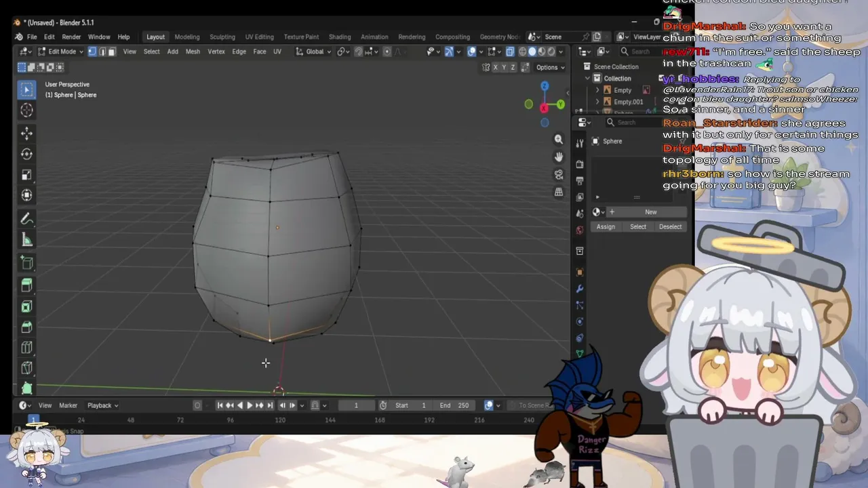Click the End frame 250 field
The height and width of the screenshot is (488, 868).
tap(454, 405)
